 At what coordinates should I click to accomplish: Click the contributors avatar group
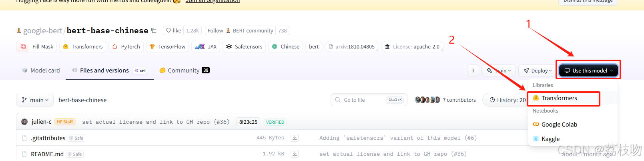pyautogui.click(x=427, y=100)
